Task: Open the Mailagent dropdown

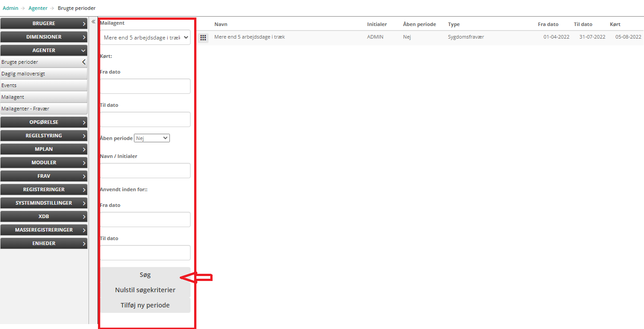Action: (x=145, y=38)
